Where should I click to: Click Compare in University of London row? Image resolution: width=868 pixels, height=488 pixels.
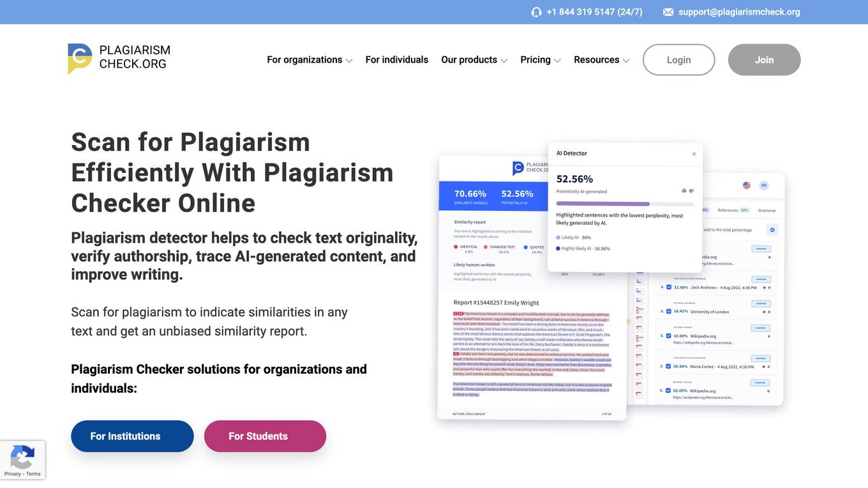pos(761,303)
